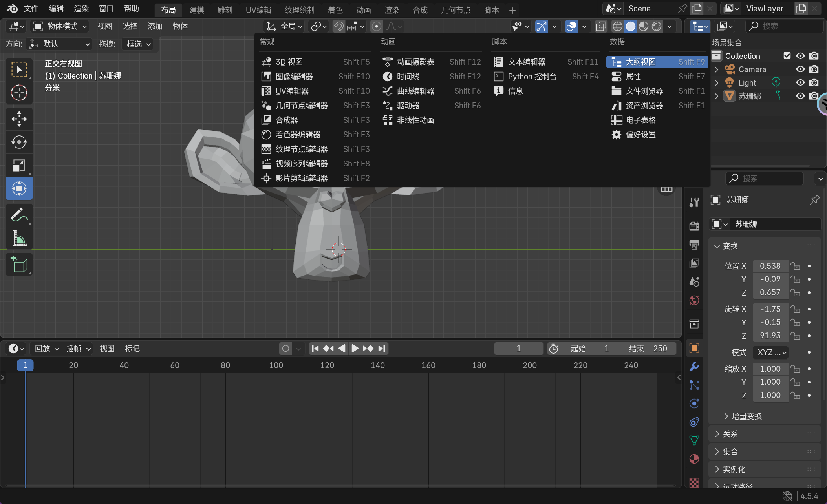Viewport: 827px width, 504px height.
Task: Select the Rotate tool icon
Action: click(x=19, y=142)
